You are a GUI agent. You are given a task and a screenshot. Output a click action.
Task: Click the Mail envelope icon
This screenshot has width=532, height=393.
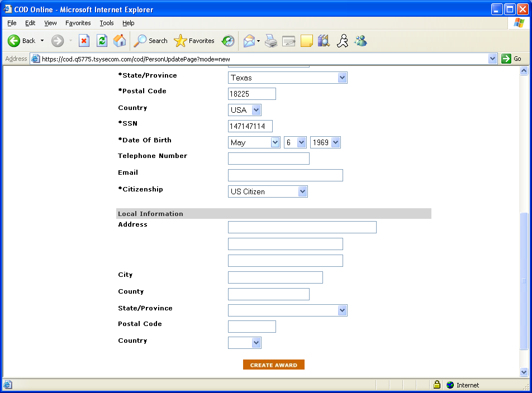[x=249, y=41]
